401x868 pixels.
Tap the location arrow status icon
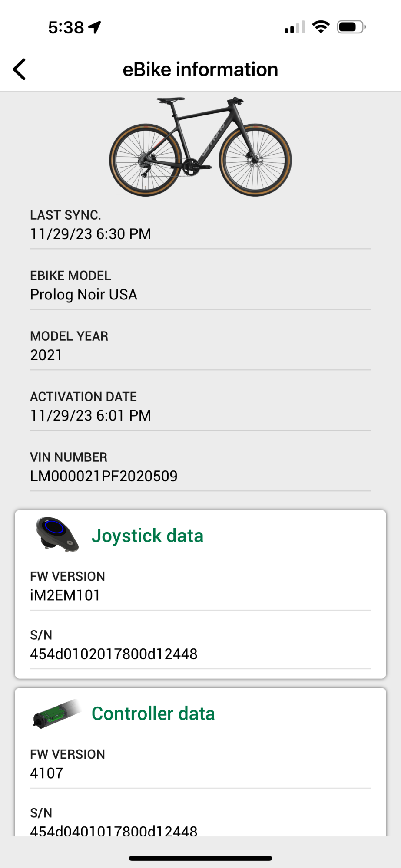coord(95,27)
